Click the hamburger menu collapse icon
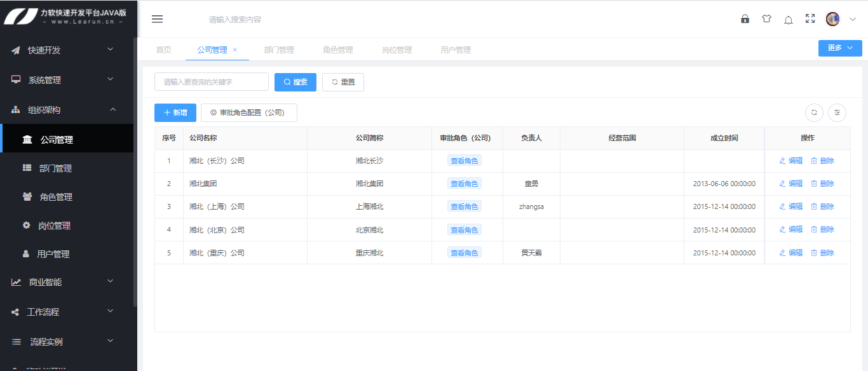The height and width of the screenshot is (371, 868). 157,19
